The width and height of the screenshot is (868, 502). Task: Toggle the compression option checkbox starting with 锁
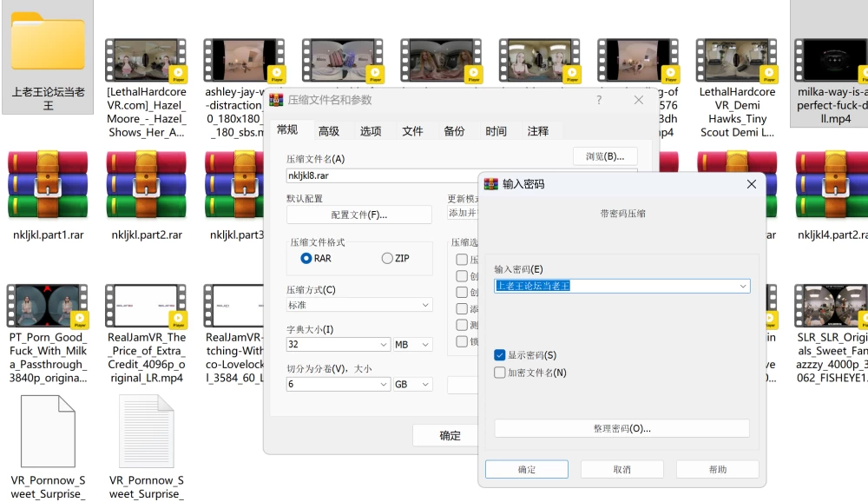coord(462,341)
